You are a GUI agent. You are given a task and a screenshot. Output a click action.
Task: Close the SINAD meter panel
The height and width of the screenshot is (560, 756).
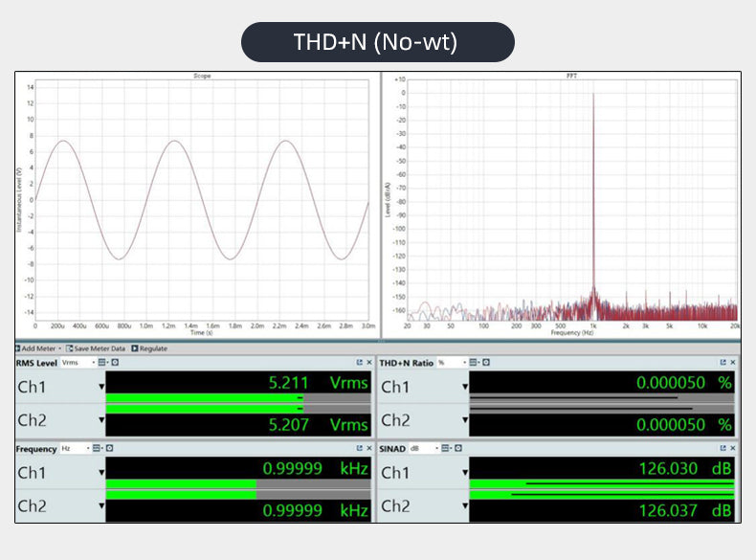click(x=733, y=448)
